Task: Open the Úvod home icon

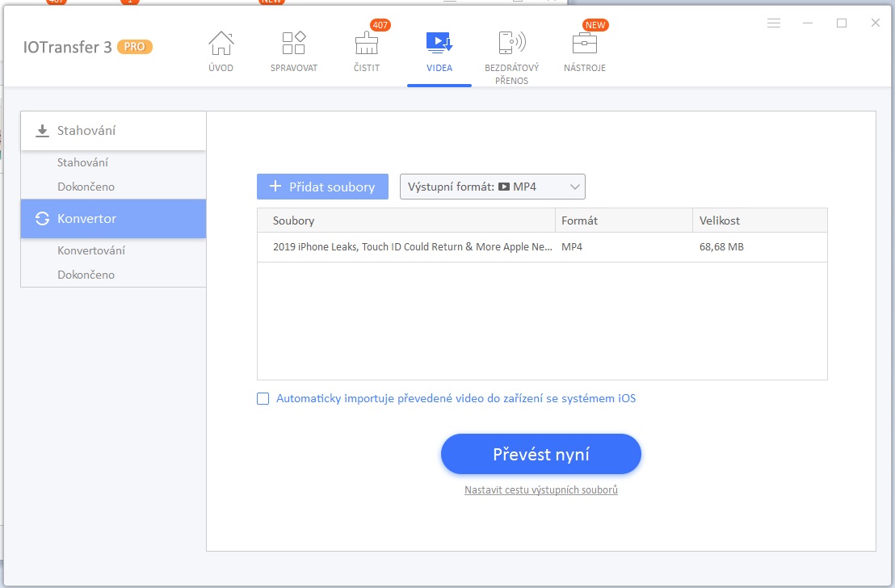Action: point(221,43)
